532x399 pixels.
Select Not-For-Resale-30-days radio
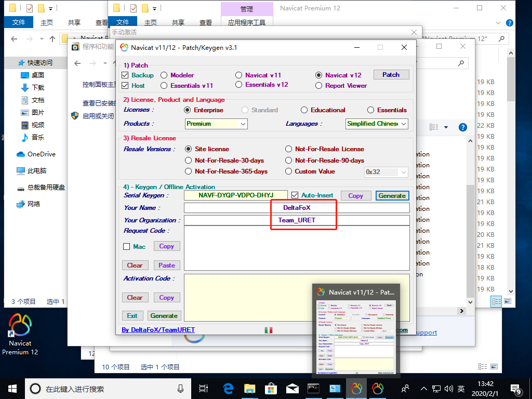pyautogui.click(x=188, y=160)
